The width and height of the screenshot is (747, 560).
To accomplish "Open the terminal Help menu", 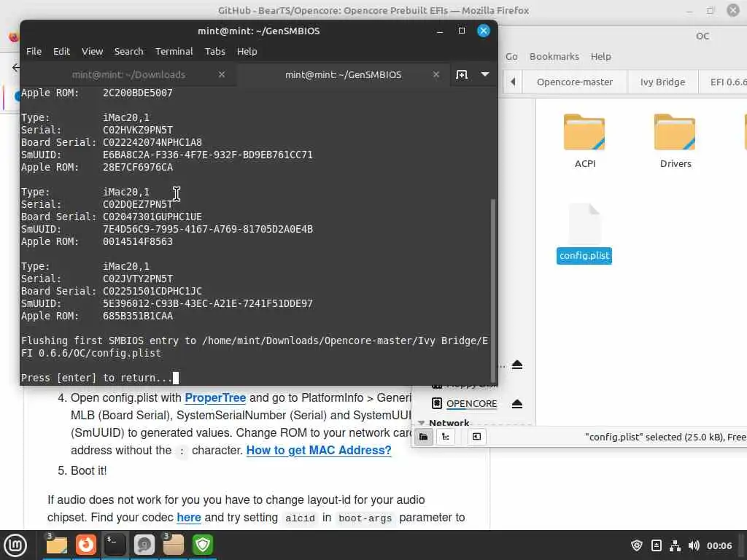I will point(247,52).
